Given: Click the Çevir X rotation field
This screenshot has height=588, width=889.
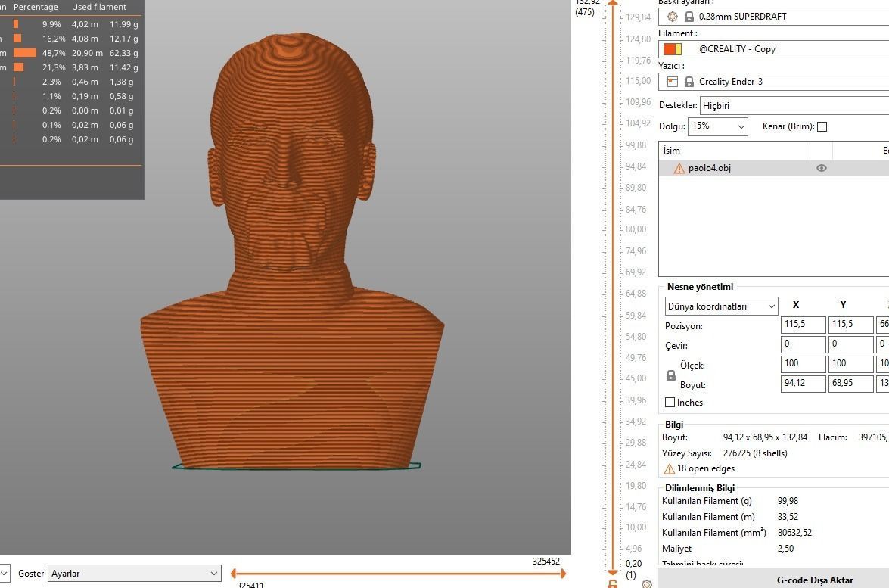Looking at the screenshot, I should 804,344.
